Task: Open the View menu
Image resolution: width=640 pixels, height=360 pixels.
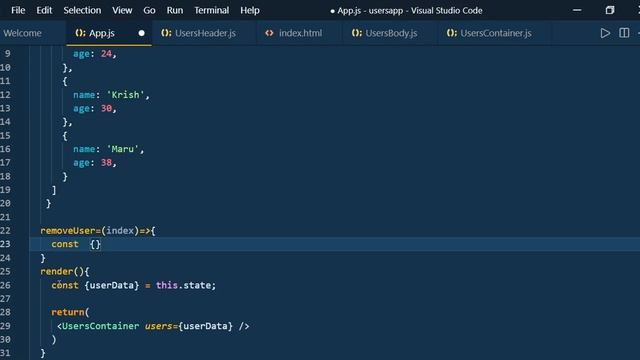Action: 122,10
